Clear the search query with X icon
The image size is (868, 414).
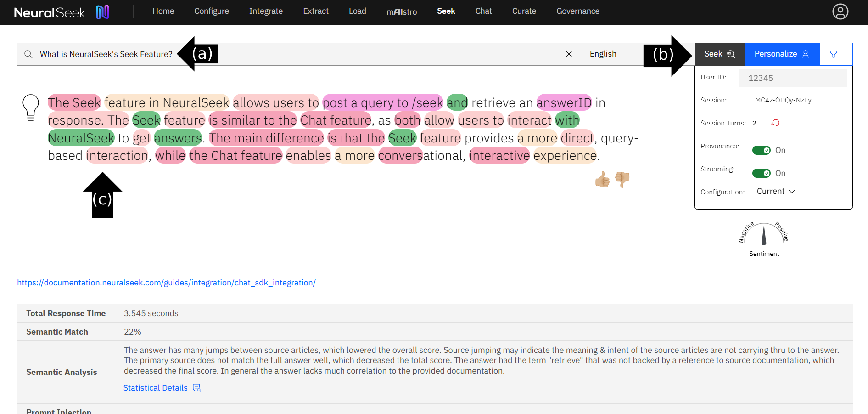coord(569,54)
